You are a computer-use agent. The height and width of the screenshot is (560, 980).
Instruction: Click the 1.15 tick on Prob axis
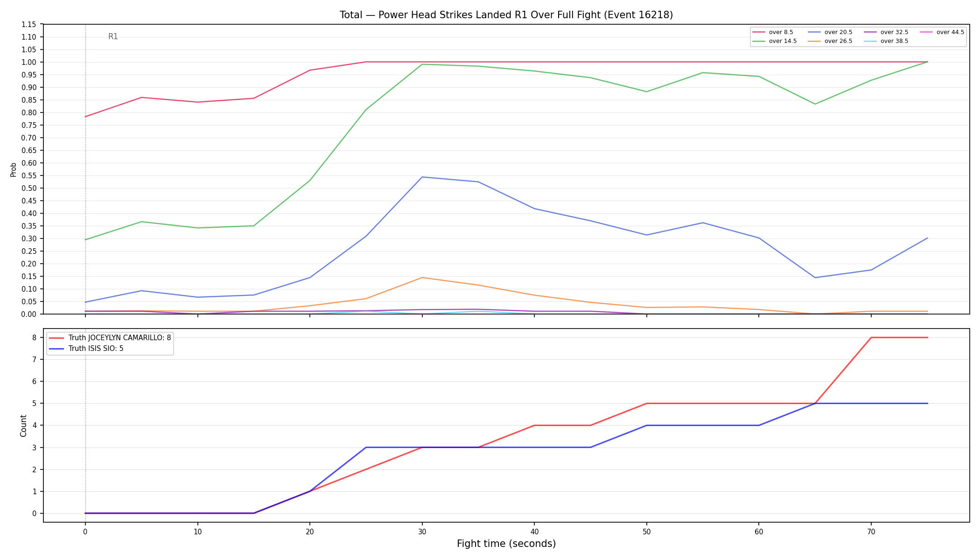pyautogui.click(x=29, y=24)
